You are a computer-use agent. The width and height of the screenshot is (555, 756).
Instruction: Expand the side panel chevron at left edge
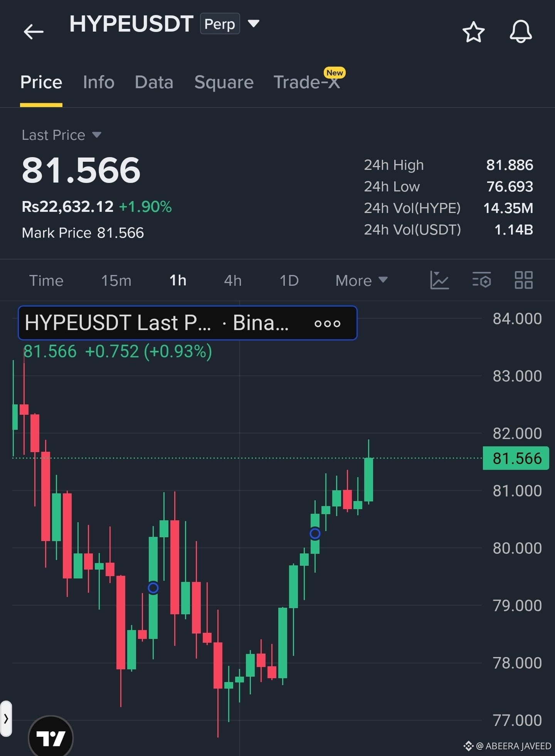click(6, 719)
